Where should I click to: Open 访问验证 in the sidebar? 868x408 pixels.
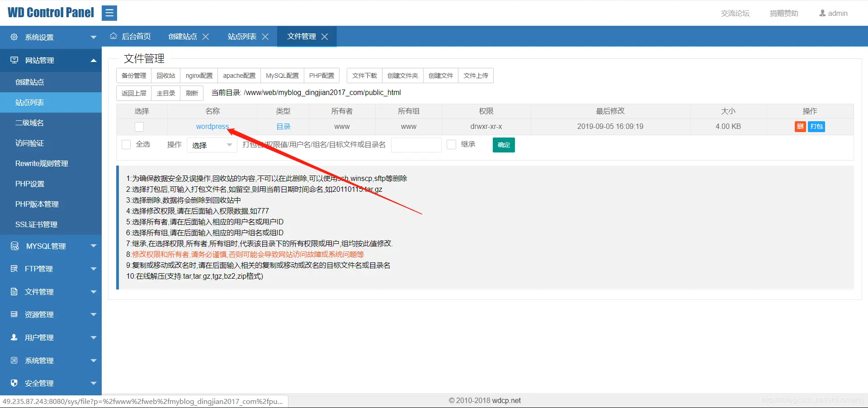point(51,143)
